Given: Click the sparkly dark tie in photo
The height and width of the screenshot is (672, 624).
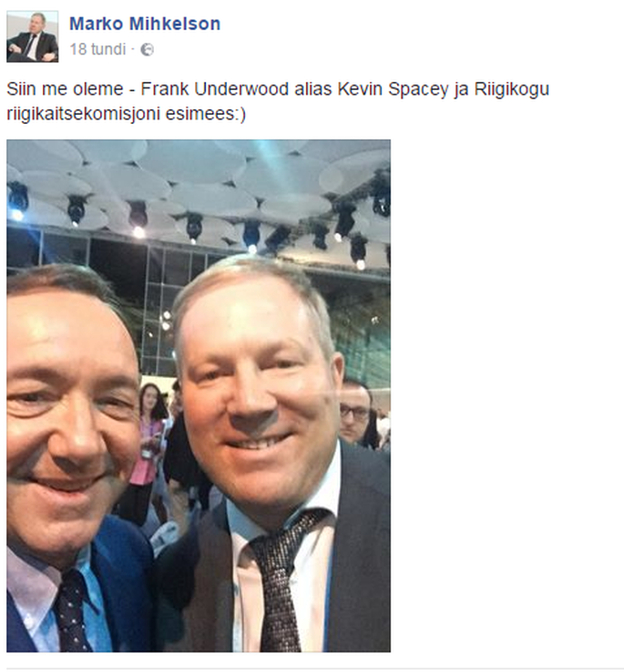Looking at the screenshot, I should (281, 581).
